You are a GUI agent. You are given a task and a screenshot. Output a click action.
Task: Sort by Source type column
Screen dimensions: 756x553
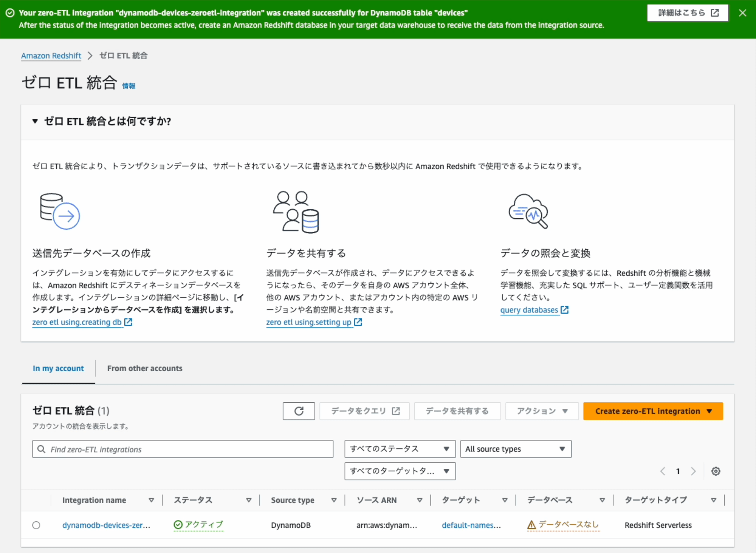click(334, 500)
